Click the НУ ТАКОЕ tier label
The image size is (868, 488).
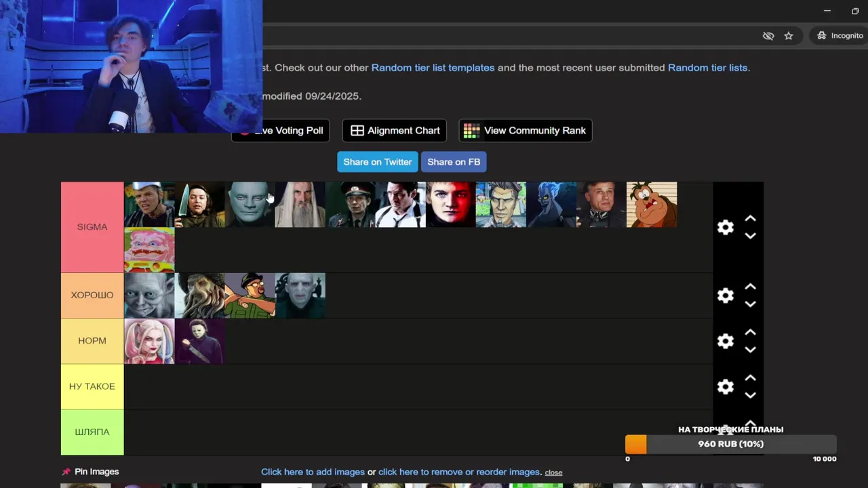[92, 386]
